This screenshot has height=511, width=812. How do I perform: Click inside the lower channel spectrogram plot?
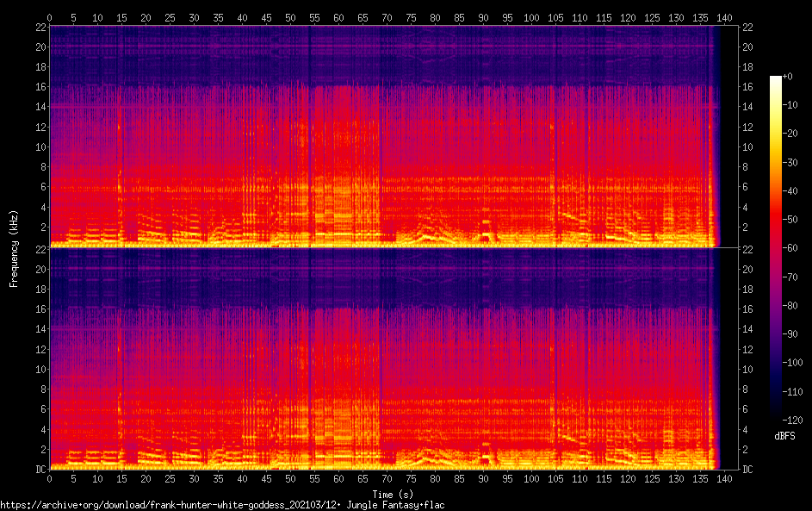coord(394,358)
